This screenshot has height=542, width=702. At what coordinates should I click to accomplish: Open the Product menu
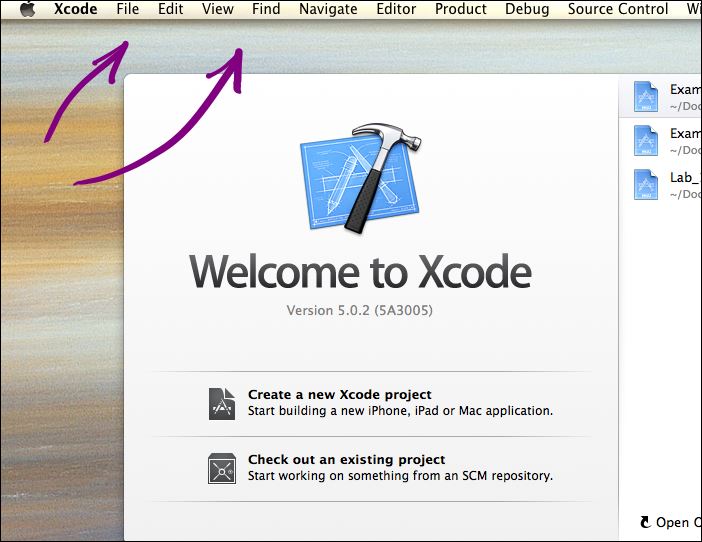(461, 9)
